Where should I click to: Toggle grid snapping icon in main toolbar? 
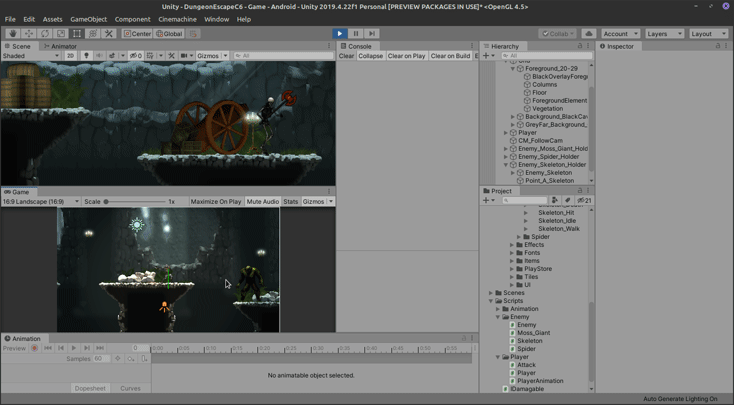coord(193,34)
